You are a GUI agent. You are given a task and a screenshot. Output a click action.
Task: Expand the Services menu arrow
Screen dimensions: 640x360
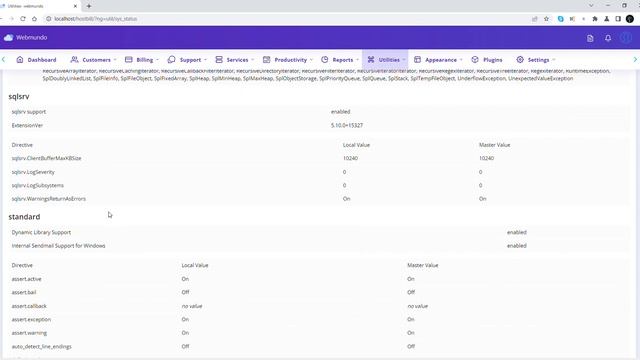point(253,60)
